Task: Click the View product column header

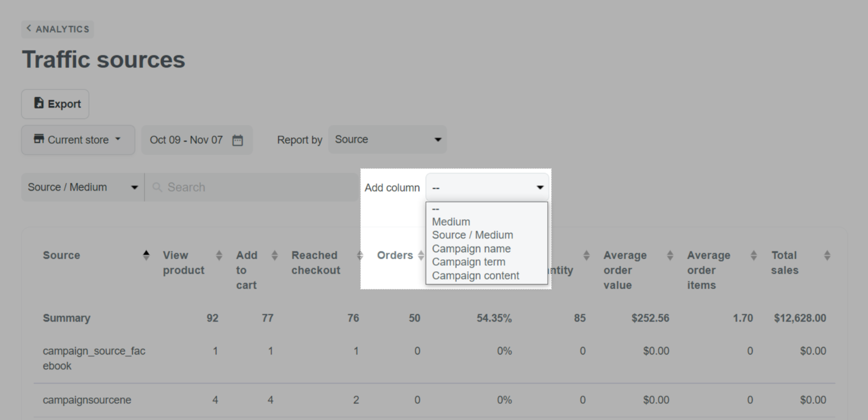Action: pyautogui.click(x=183, y=263)
